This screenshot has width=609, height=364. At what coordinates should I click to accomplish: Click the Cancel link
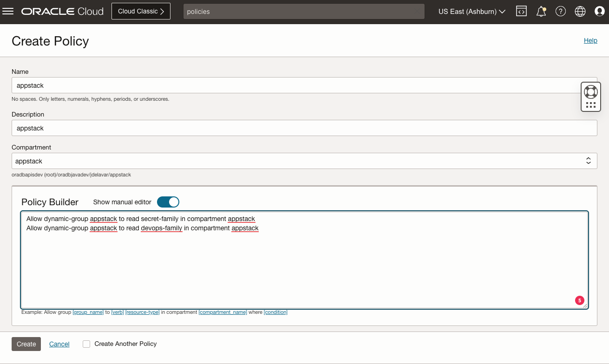[x=59, y=344]
